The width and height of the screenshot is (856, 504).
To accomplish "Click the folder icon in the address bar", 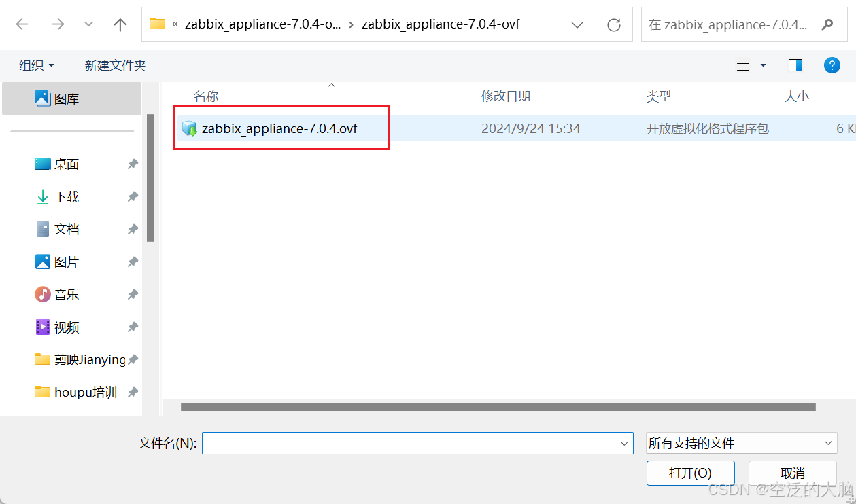I will (x=158, y=24).
